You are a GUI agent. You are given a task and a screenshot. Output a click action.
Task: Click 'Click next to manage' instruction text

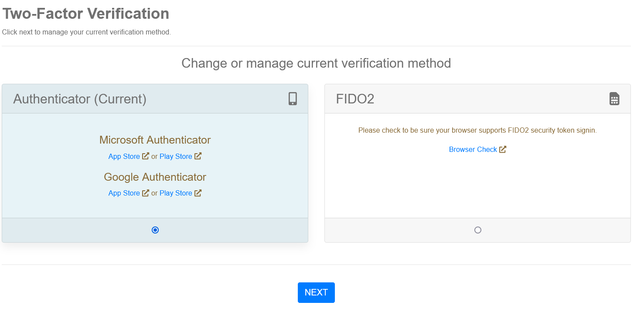[x=86, y=32]
